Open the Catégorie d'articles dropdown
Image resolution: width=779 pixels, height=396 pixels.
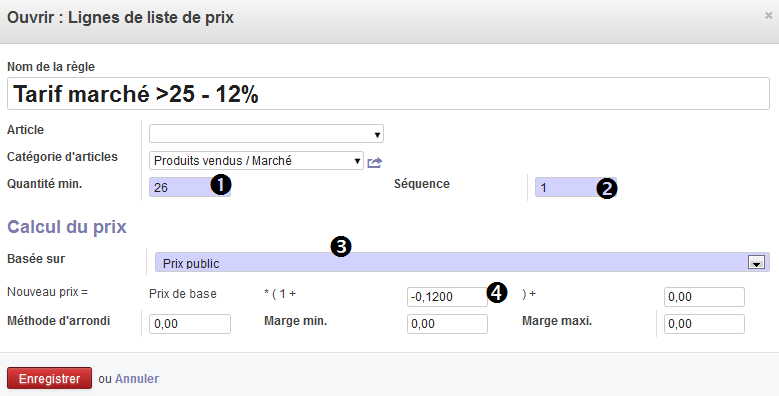coord(256,160)
